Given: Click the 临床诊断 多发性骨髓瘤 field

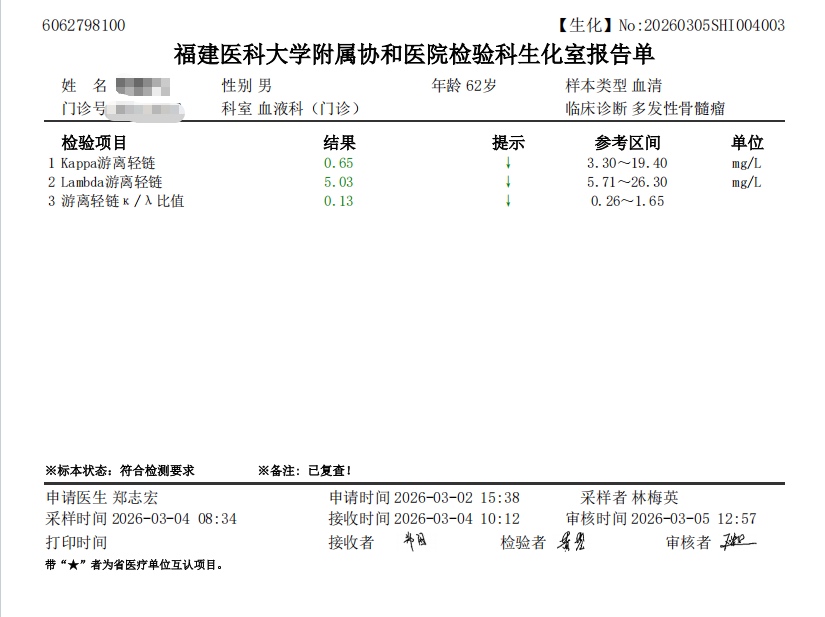Looking at the screenshot, I should click(x=645, y=109).
